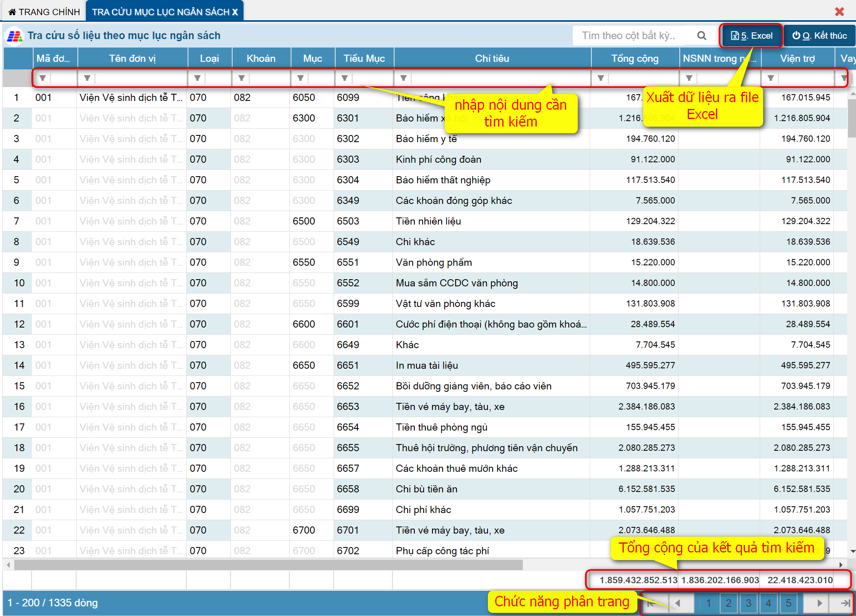The width and height of the screenshot is (856, 616).
Task: Click the search magnifier icon
Action: pyautogui.click(x=701, y=36)
